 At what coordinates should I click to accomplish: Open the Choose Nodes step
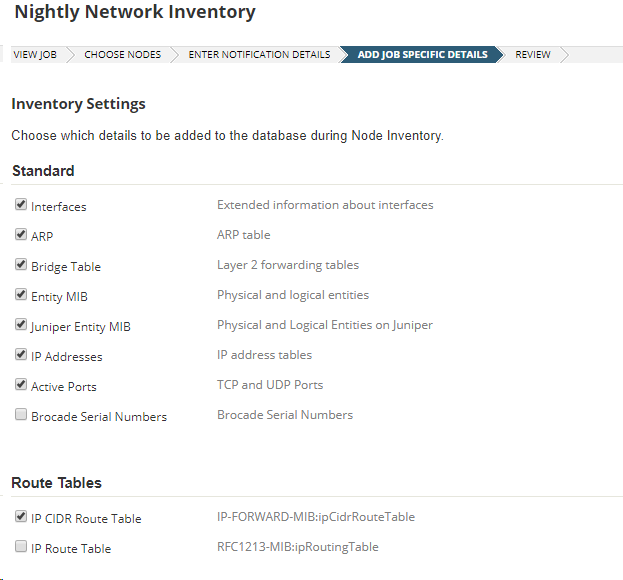click(x=122, y=55)
